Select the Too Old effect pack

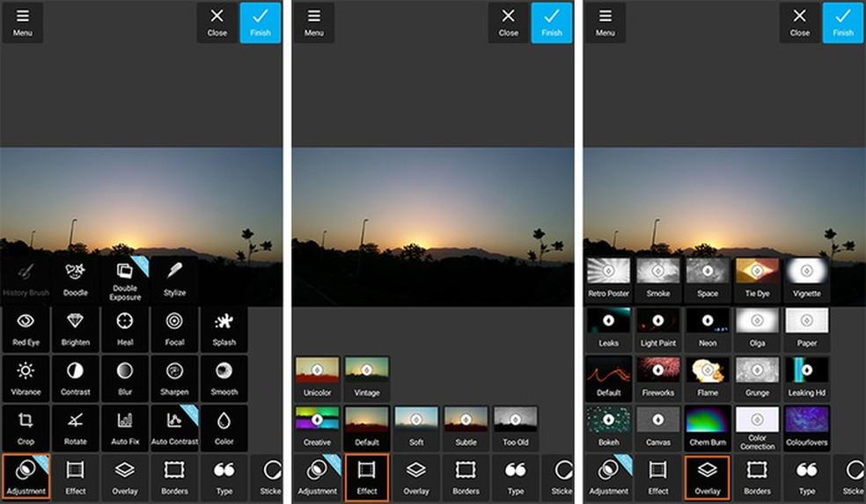(x=516, y=428)
